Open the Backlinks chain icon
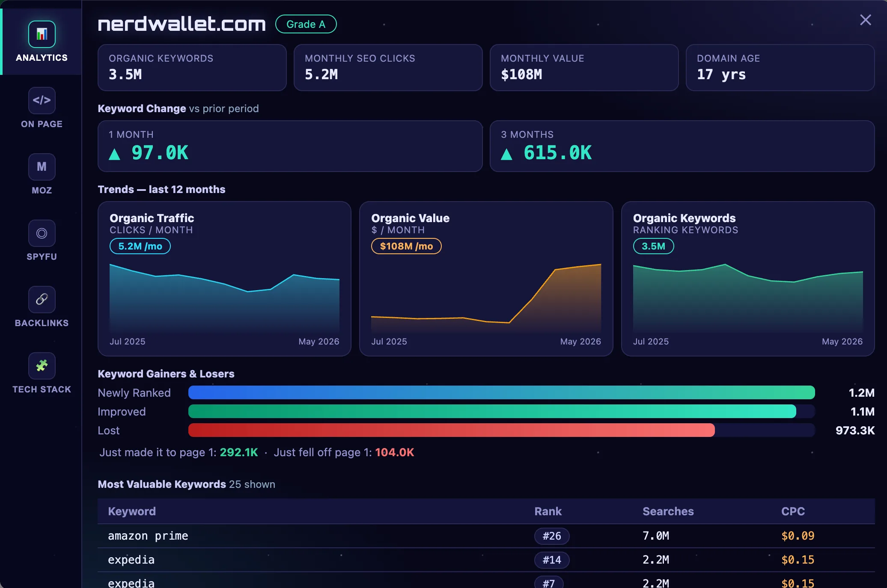The height and width of the screenshot is (588, 887). coord(42,300)
